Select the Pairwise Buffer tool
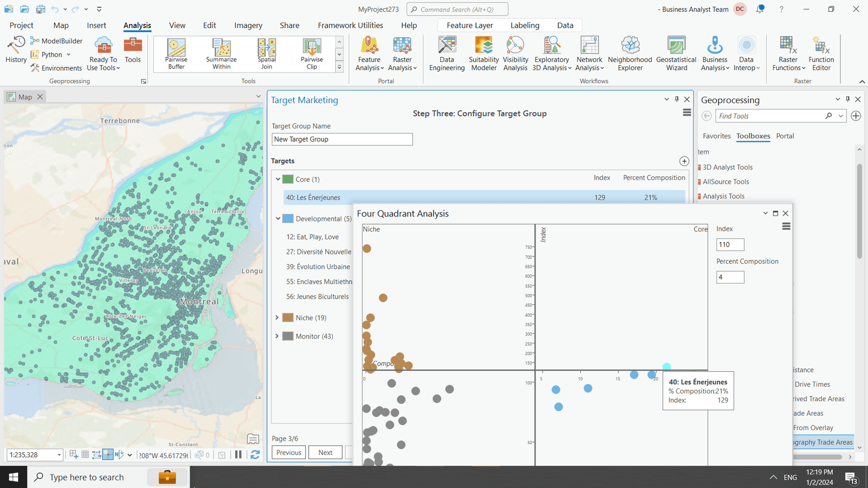 tap(176, 53)
